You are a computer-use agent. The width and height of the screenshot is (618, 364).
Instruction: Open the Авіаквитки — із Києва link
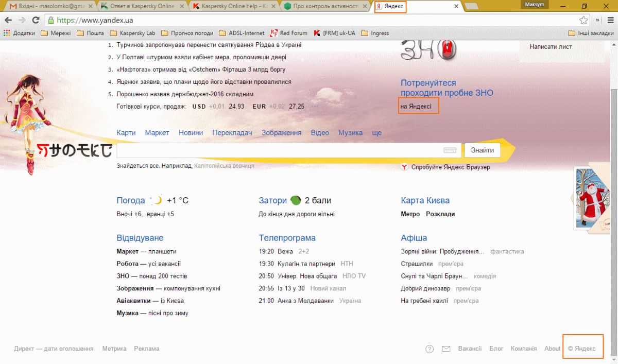[150, 301]
